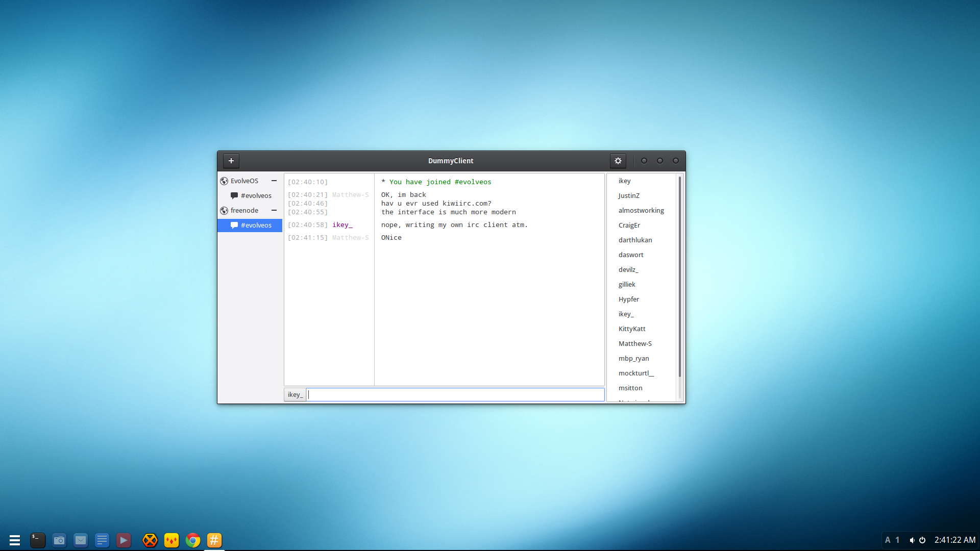Select user Hypfer in the user list

[x=628, y=299]
